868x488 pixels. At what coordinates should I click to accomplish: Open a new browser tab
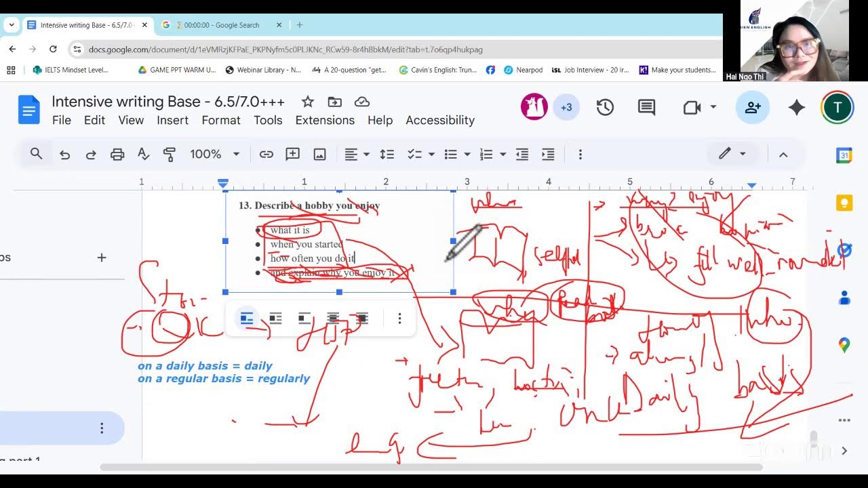pos(300,25)
